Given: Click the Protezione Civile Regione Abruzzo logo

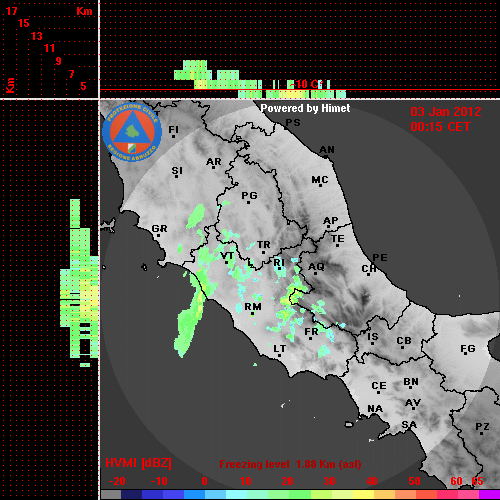Looking at the screenshot, I should 132,132.
